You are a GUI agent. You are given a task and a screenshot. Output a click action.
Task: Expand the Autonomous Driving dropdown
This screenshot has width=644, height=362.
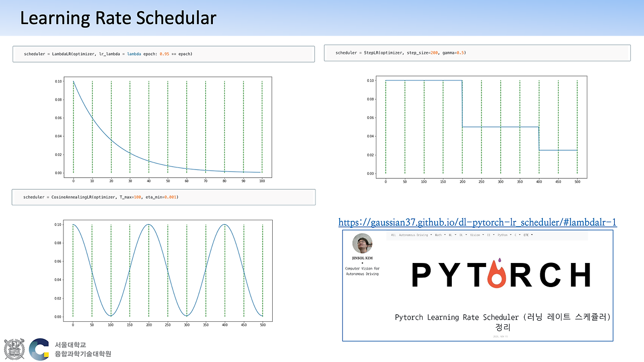tap(415, 235)
